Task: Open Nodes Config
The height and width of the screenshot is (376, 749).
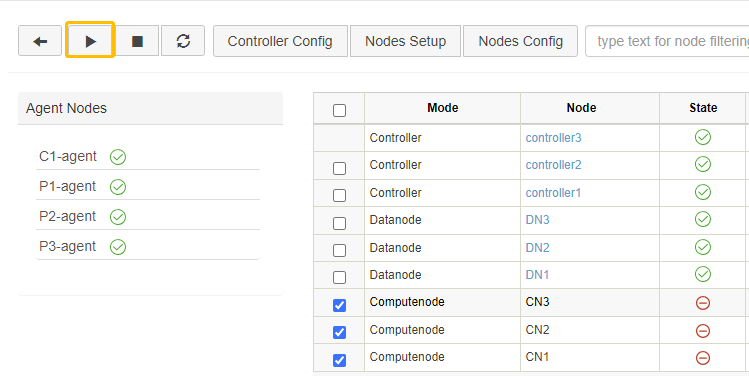Action: (521, 41)
